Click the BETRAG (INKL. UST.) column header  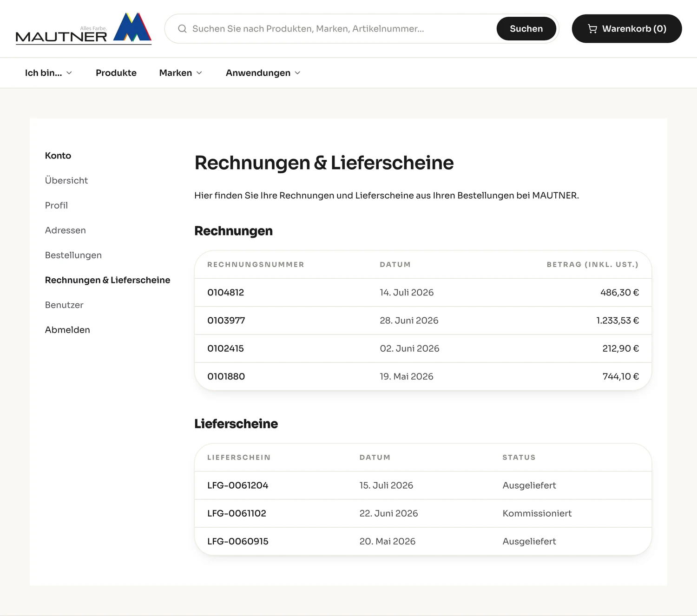tap(592, 265)
